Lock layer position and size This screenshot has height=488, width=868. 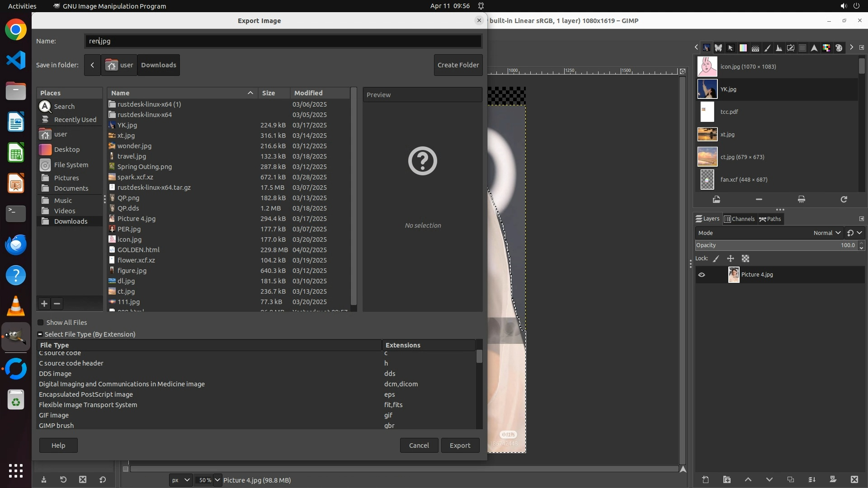pyautogui.click(x=731, y=259)
